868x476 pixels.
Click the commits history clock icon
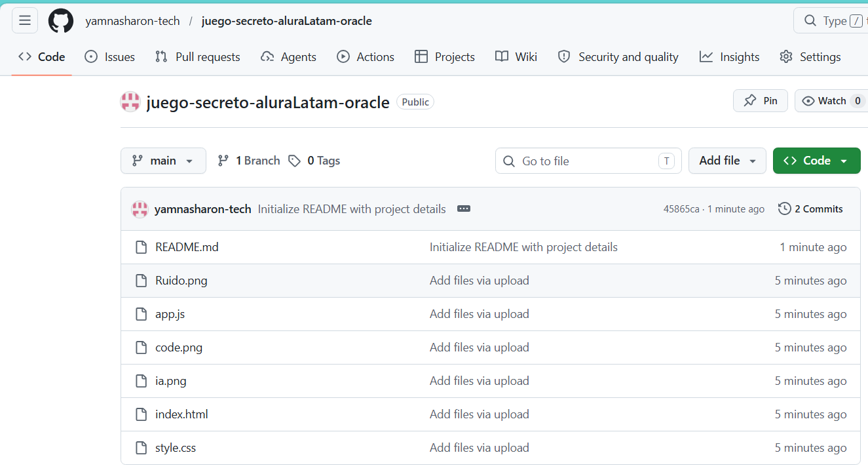coord(784,209)
